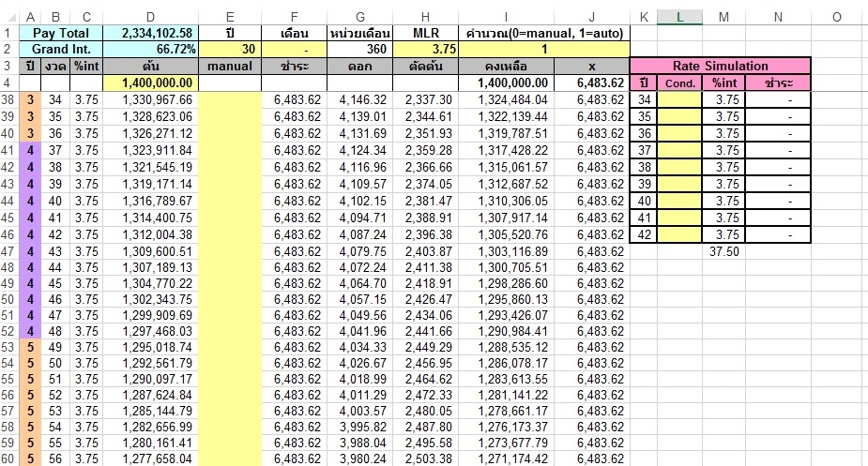Select row 1 header
This screenshot has height=466, width=868.
[8, 33]
